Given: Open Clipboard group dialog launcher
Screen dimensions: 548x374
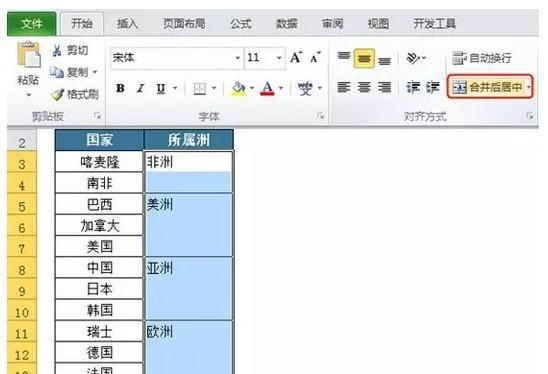Looking at the screenshot, I should click(98, 116).
